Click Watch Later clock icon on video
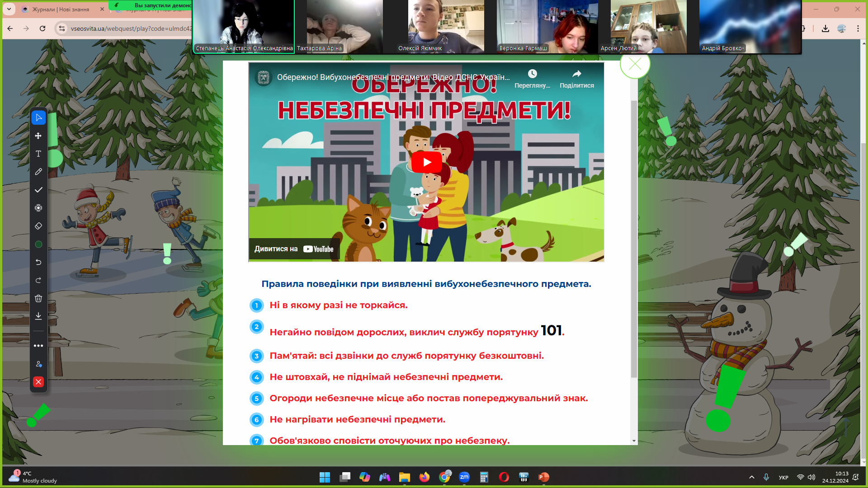The height and width of the screenshot is (488, 868). (532, 79)
